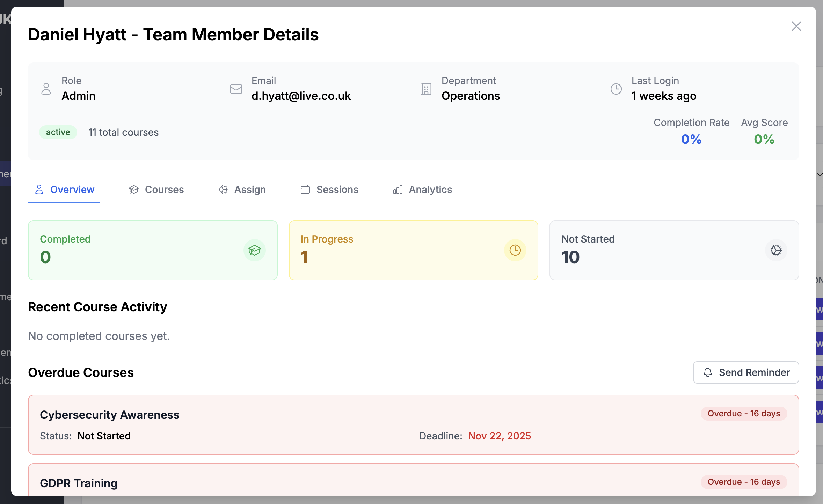The height and width of the screenshot is (504, 823).
Task: Click the gear icon on Not Started card
Action: 776,250
